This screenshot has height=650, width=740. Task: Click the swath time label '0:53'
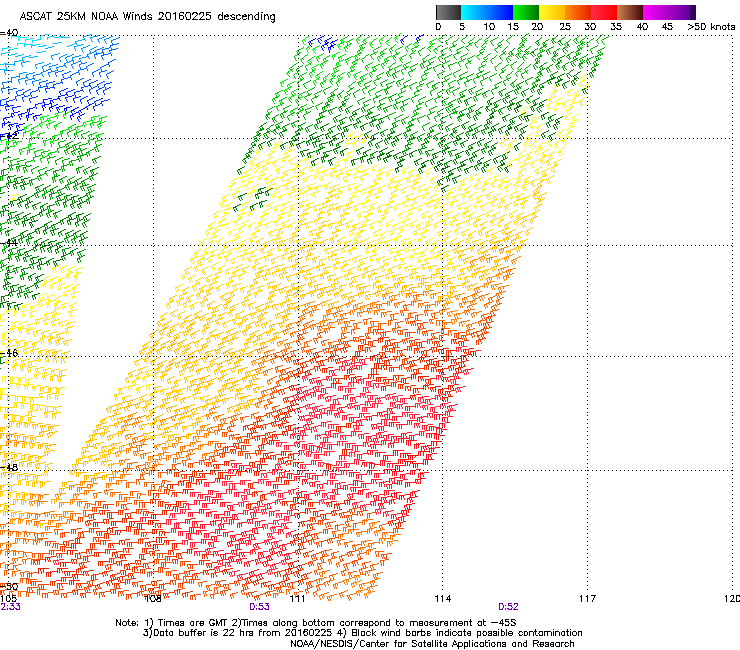pyautogui.click(x=259, y=607)
